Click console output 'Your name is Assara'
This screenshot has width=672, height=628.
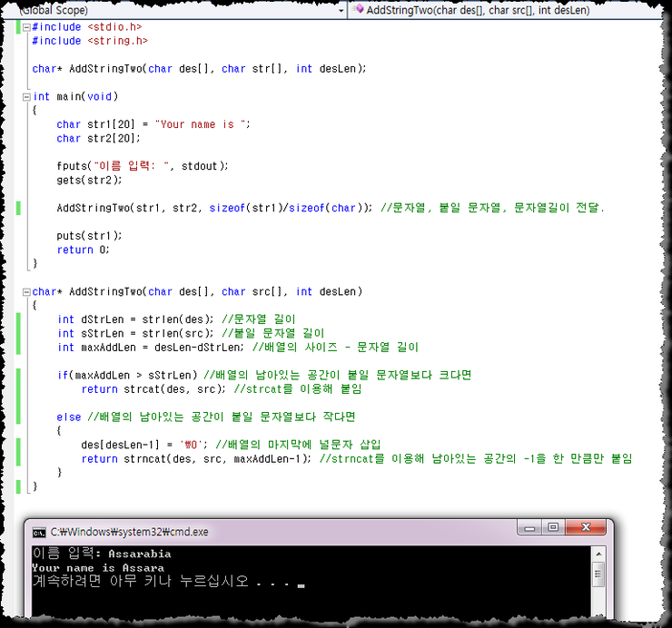[98, 568]
